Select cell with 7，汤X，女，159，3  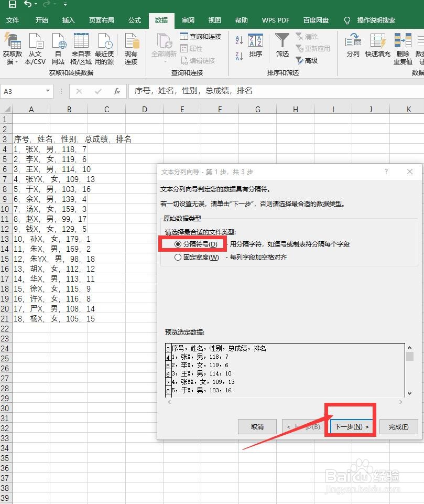coord(31,209)
